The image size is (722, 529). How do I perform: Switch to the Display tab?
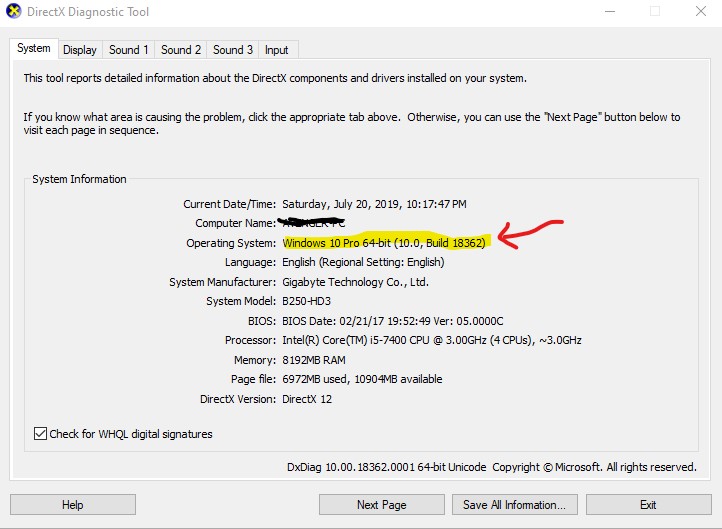click(80, 50)
